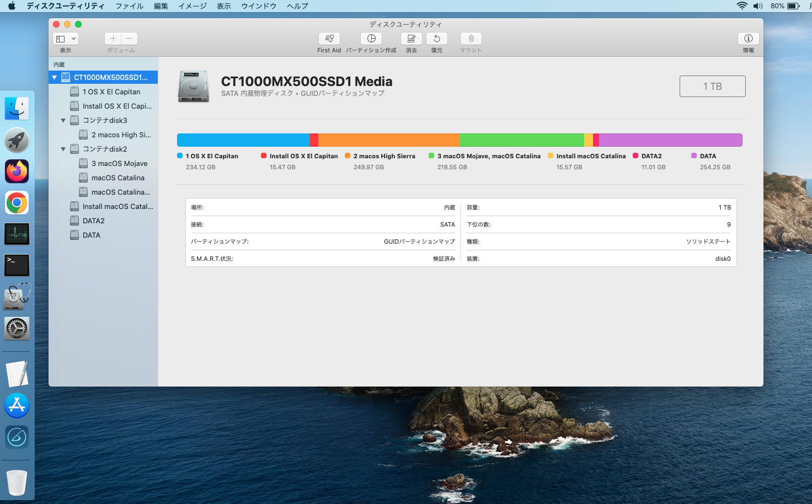
Task: Open the 編集 menu
Action: coord(161,6)
